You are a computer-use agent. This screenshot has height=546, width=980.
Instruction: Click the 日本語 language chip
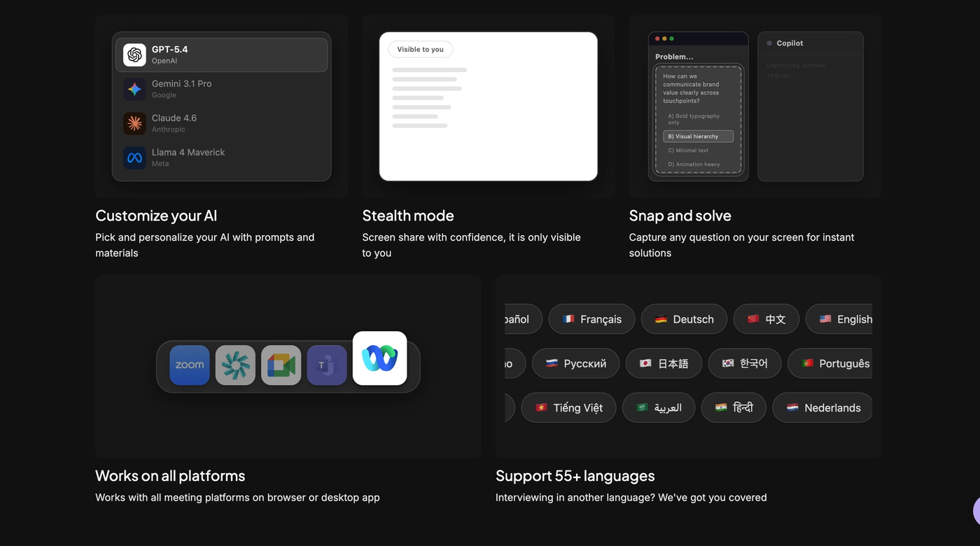click(x=664, y=363)
